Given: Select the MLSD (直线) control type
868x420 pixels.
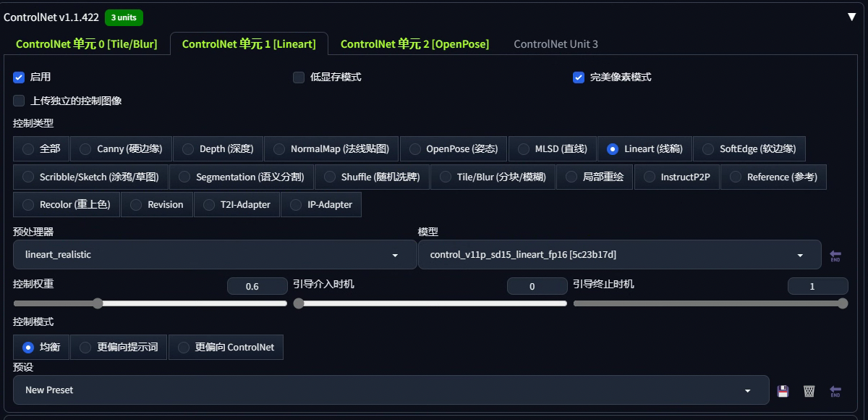Looking at the screenshot, I should click(x=552, y=148).
